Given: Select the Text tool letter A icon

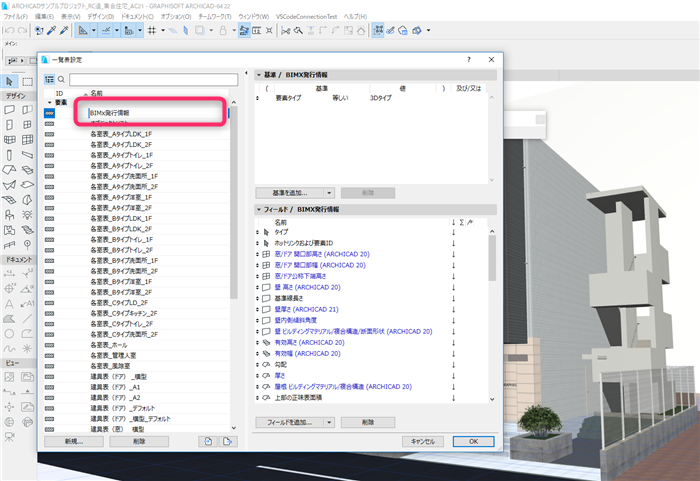Looking at the screenshot, I should (x=9, y=304).
